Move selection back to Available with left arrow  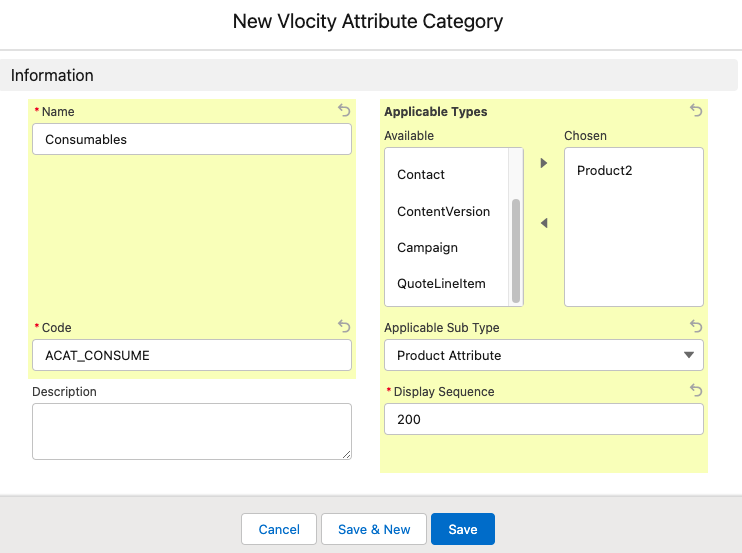(544, 223)
